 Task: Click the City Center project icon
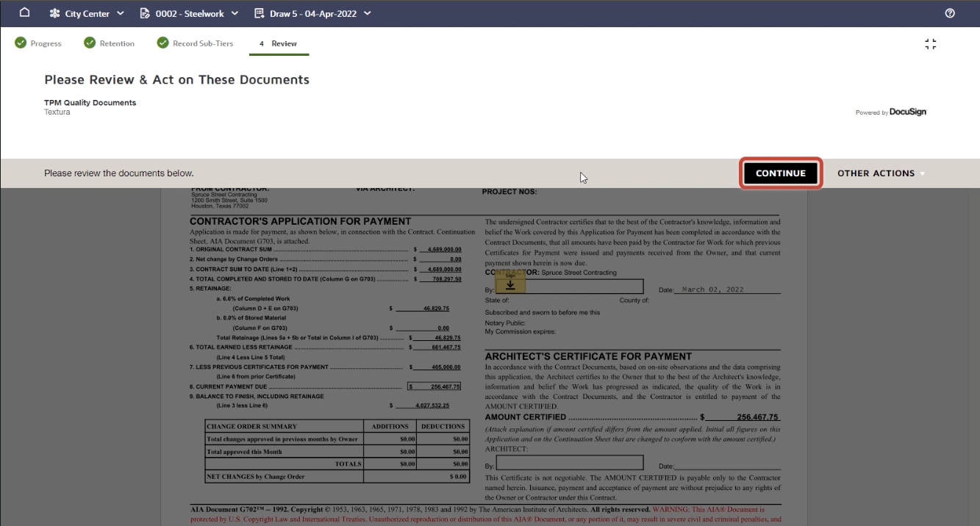coord(54,13)
